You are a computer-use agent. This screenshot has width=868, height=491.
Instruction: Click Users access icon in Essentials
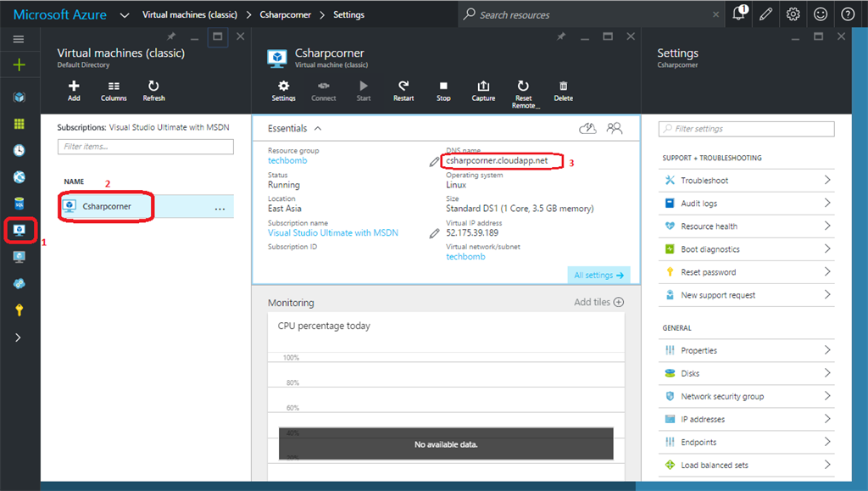615,128
